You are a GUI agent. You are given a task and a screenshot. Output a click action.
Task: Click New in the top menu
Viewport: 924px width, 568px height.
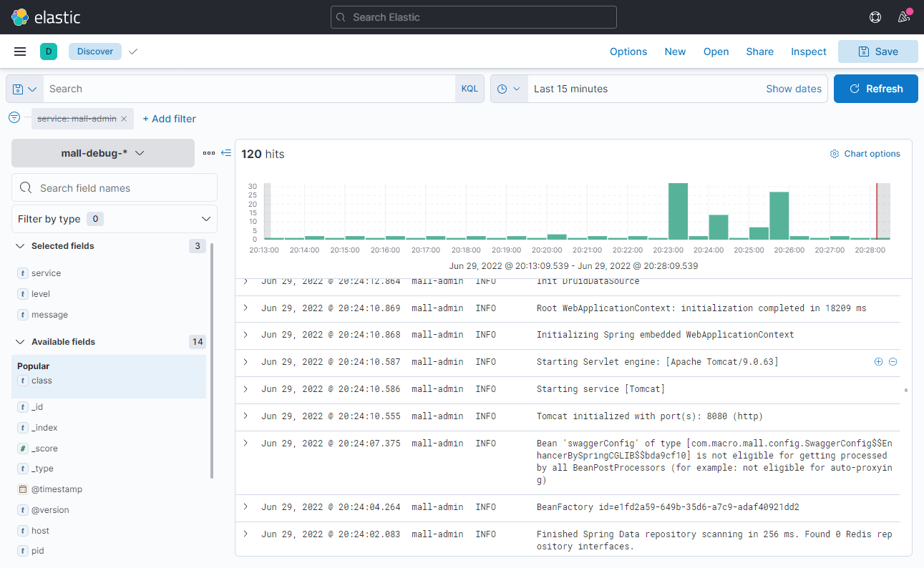point(675,52)
